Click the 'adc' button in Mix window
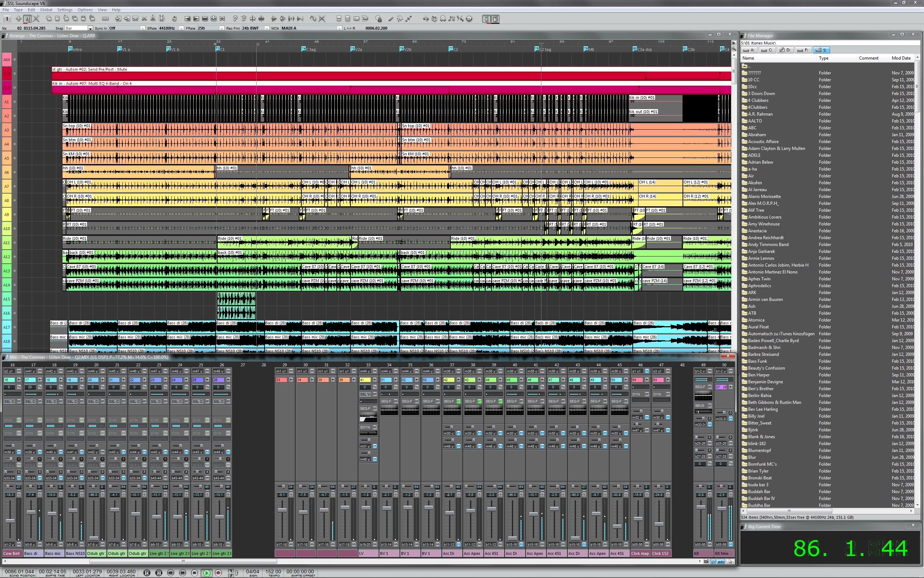 tap(721, 561)
